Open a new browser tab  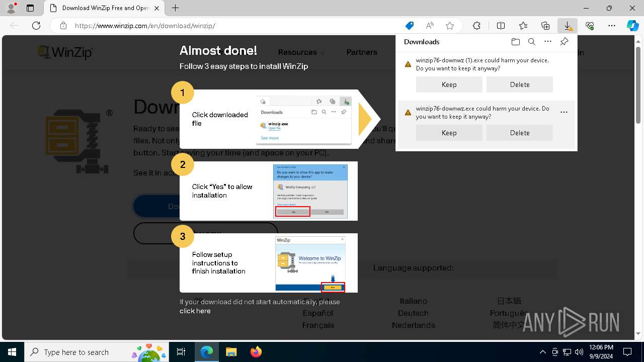click(175, 8)
